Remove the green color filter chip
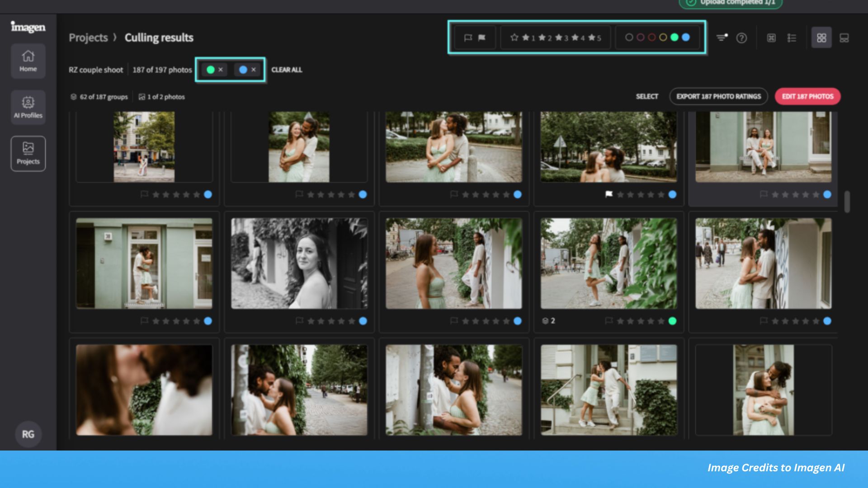 pos(221,70)
